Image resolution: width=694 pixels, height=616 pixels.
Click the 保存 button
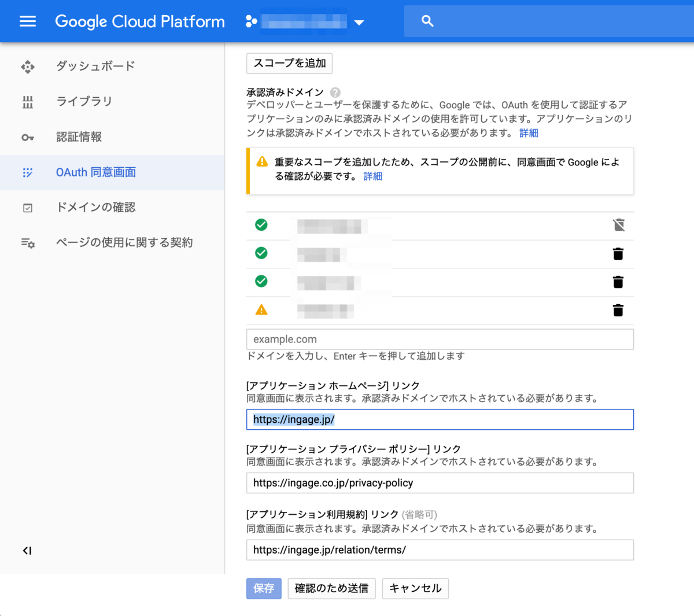click(264, 588)
